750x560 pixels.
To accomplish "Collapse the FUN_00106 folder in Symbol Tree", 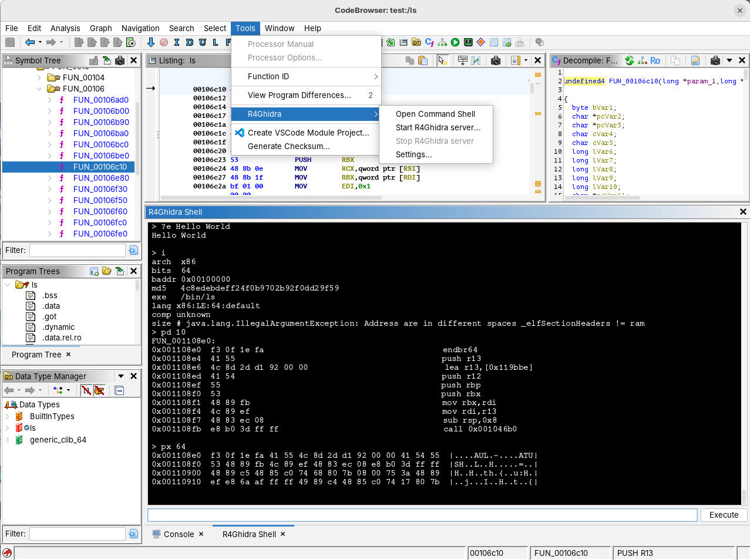I will [39, 89].
